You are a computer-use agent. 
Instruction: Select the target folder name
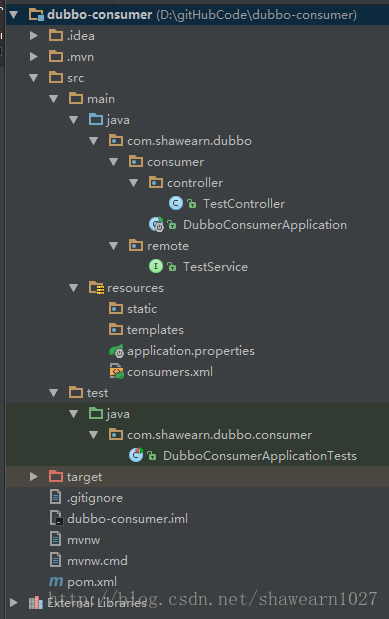click(84, 477)
